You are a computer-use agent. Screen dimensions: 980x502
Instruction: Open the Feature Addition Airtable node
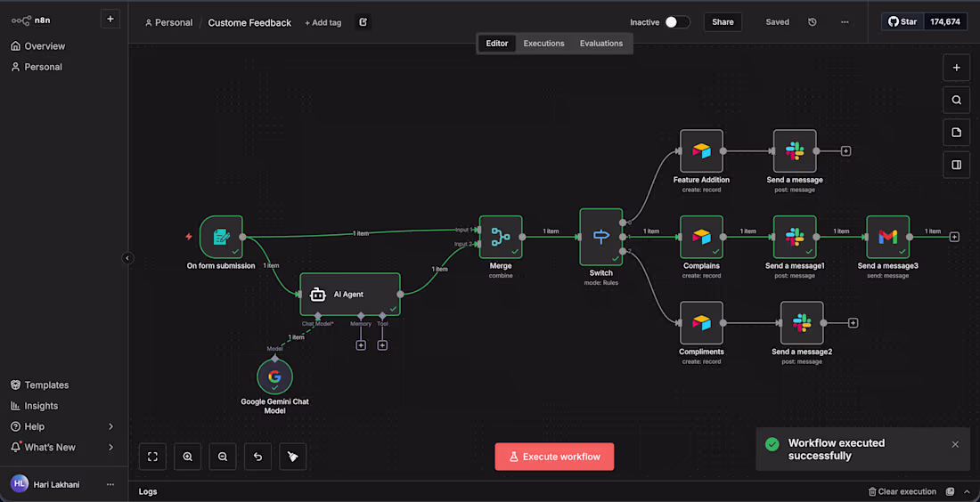tap(701, 150)
